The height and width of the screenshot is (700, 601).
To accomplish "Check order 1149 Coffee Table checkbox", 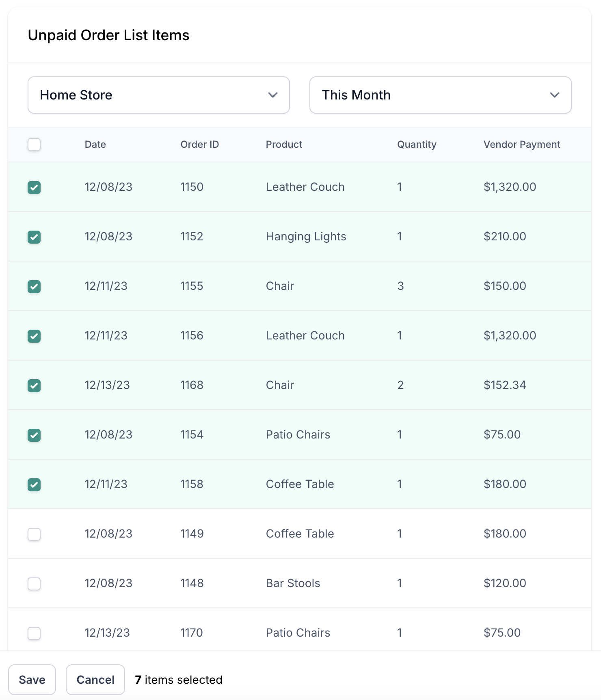I will pos(34,534).
